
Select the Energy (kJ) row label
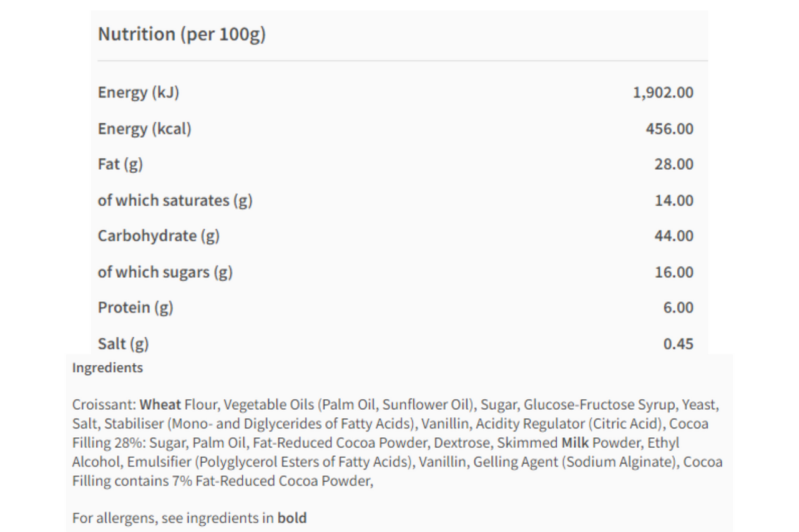(x=139, y=93)
